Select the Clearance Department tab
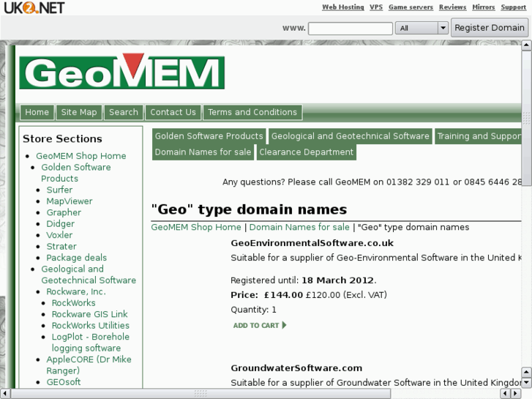 (x=307, y=152)
